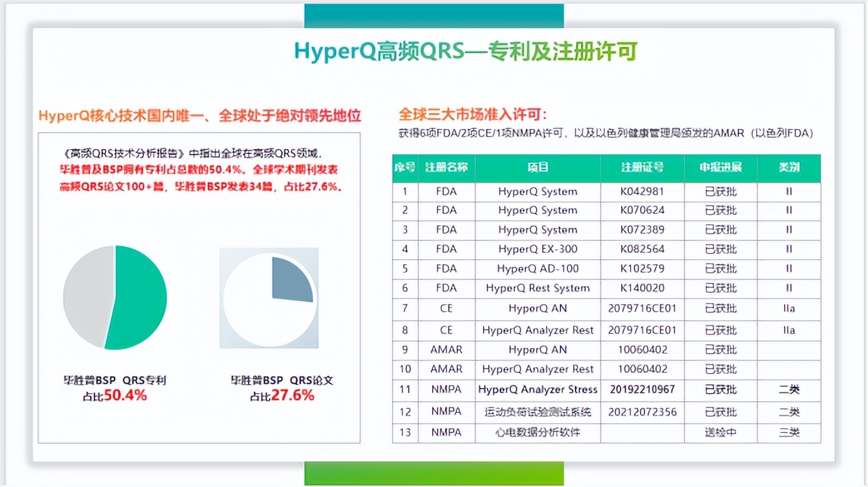Select registration number K082564

[x=642, y=249]
